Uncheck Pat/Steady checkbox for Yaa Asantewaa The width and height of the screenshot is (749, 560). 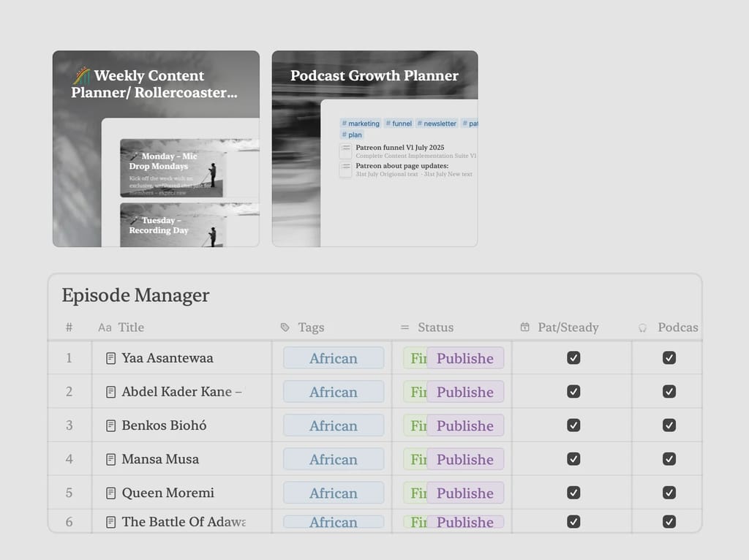573,358
